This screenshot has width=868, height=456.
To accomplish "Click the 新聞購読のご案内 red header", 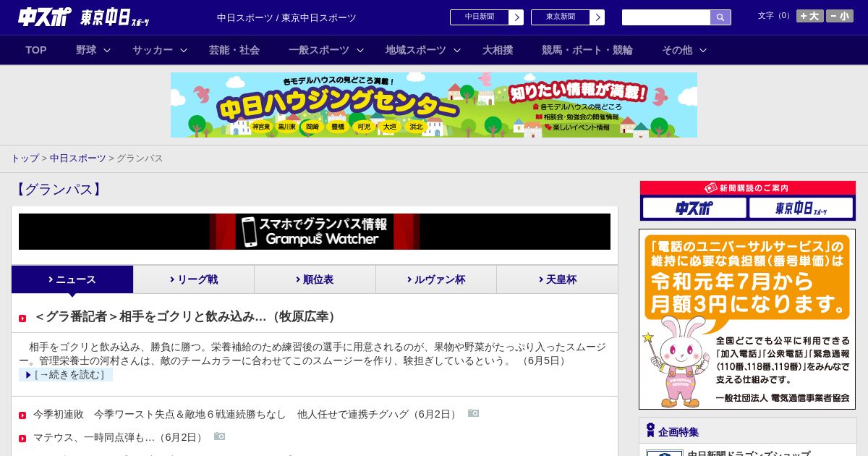I will pyautogui.click(x=748, y=188).
